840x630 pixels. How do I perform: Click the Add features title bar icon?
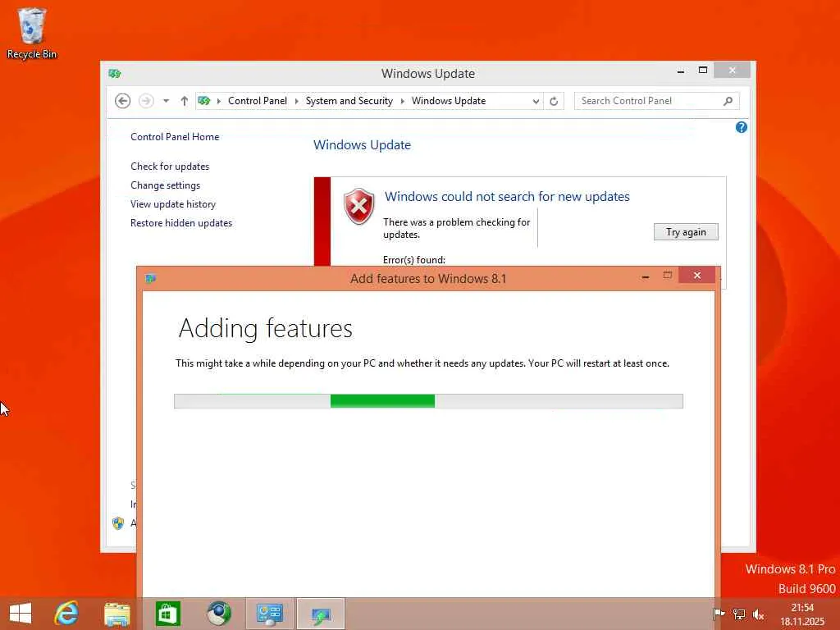[151, 278]
